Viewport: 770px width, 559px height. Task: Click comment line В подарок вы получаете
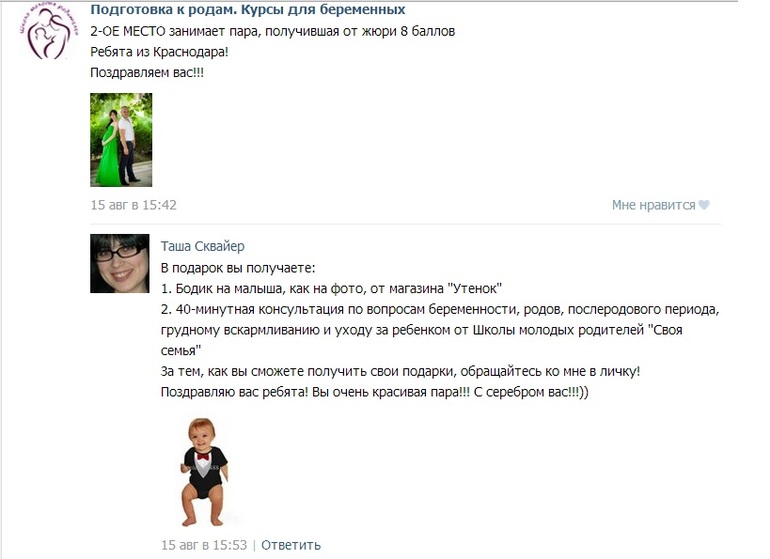(238, 268)
